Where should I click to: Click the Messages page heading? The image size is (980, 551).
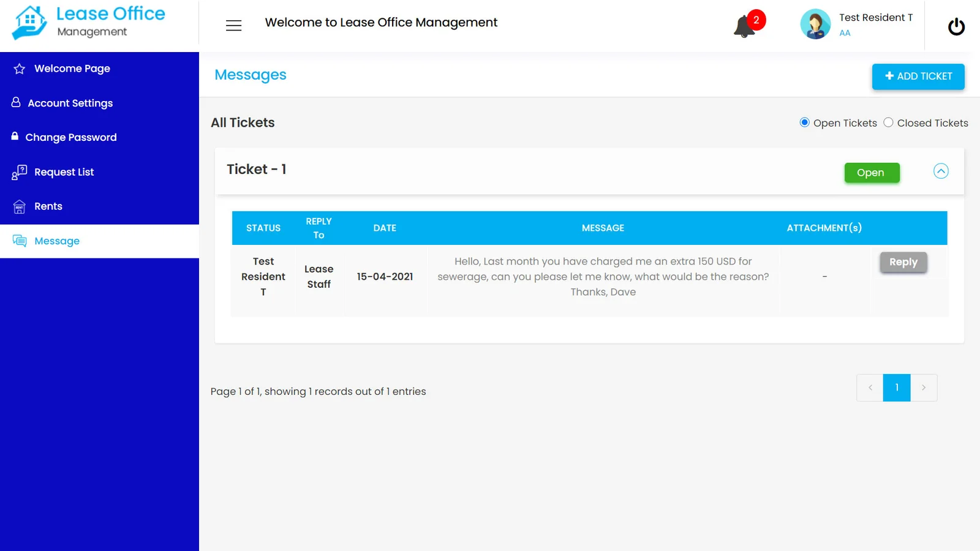(251, 75)
